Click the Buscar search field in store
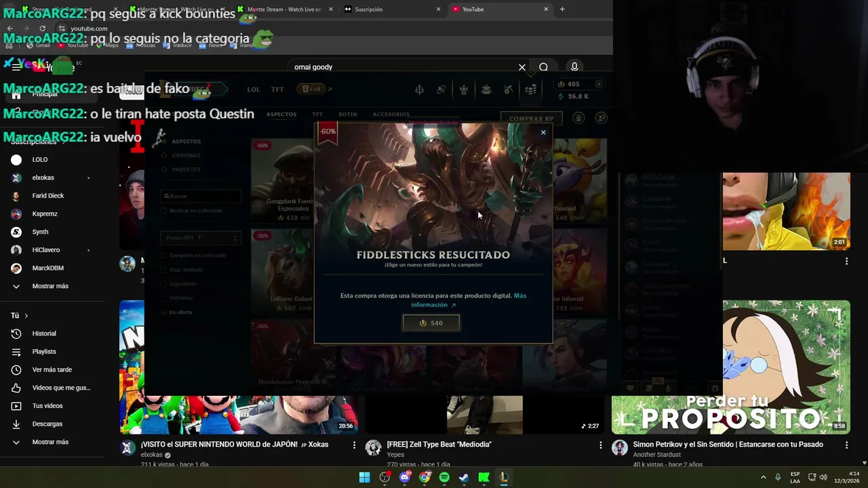Screen dimensions: 868x488 point(201,196)
